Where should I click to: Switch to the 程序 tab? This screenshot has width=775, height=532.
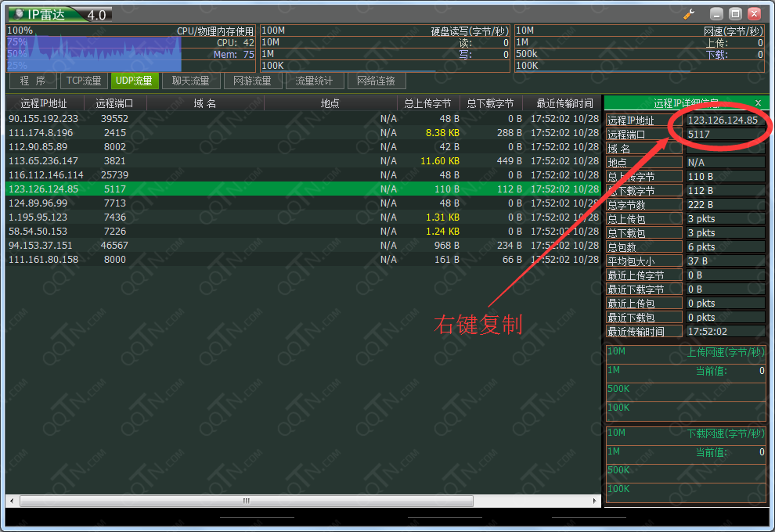[x=32, y=81]
